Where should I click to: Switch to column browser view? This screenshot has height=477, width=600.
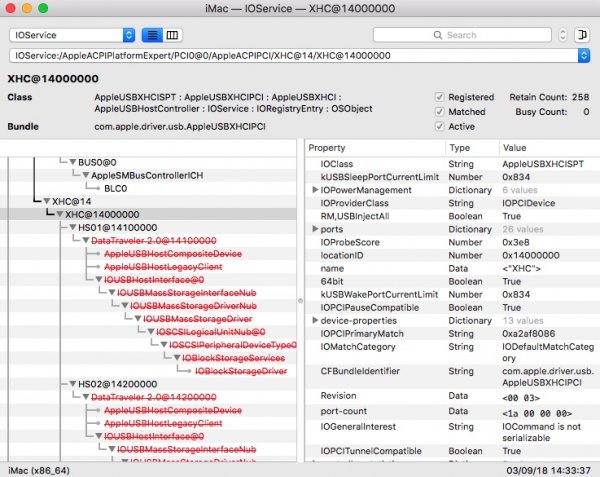[x=172, y=35]
